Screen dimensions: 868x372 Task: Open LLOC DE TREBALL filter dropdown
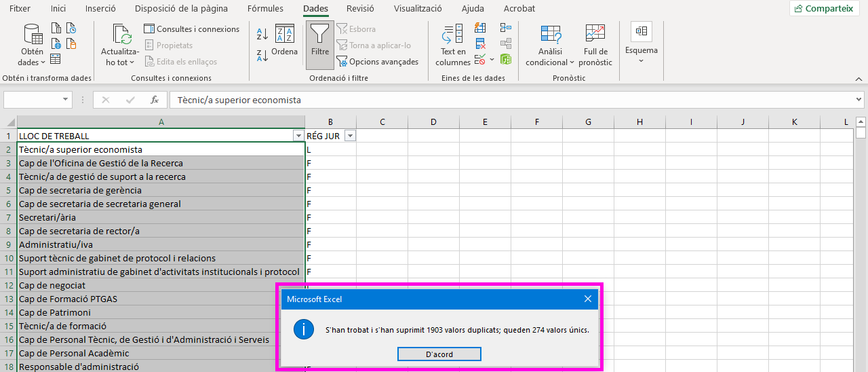tap(298, 136)
